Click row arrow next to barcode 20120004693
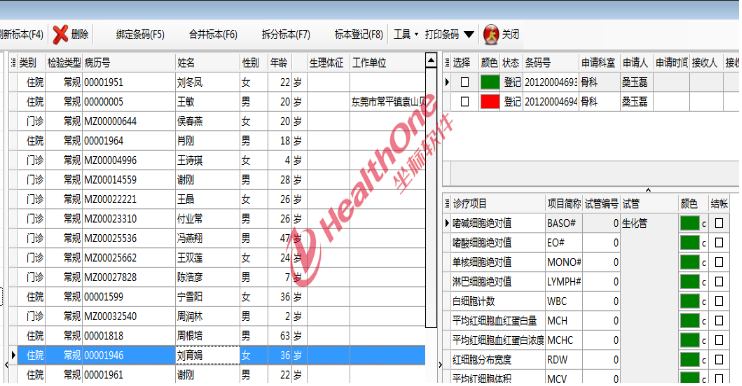Viewport: 742px width, 386px height. point(447,82)
